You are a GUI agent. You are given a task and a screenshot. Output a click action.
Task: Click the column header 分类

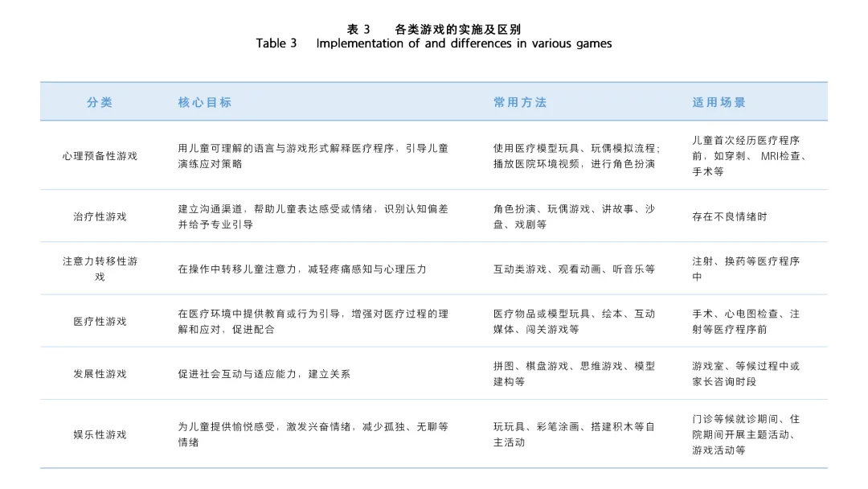point(100,102)
